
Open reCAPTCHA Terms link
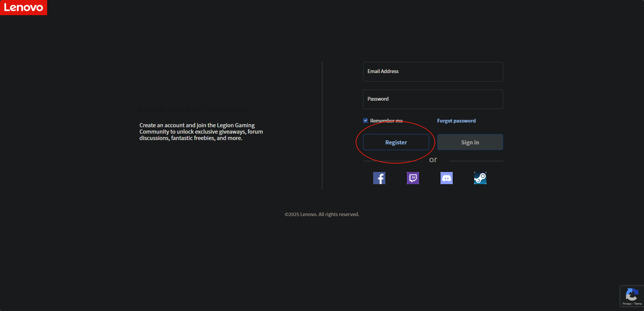click(x=638, y=304)
